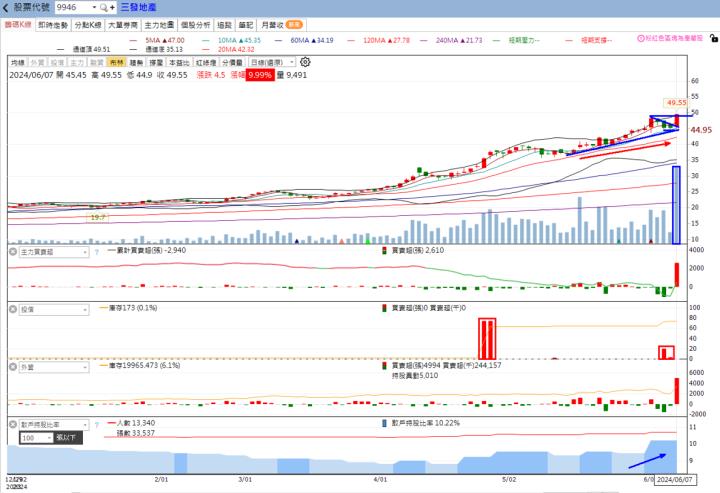Toggle the 本益比 overlay button
This screenshot has height=493, width=720.
point(179,62)
